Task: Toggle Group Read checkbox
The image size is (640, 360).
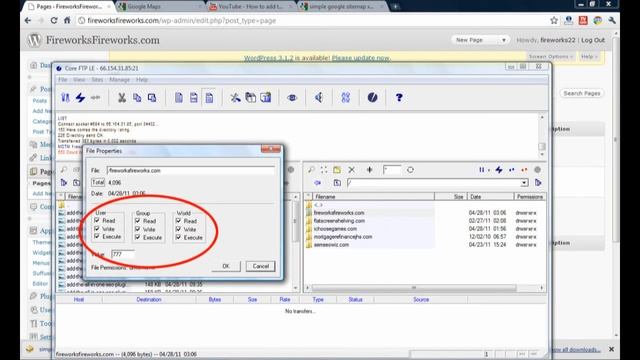Action: pyautogui.click(x=138, y=221)
